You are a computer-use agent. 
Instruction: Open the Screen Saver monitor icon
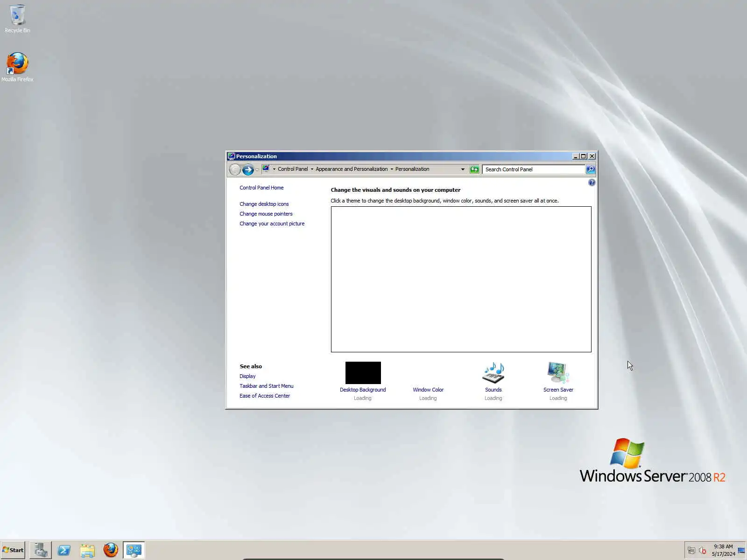(558, 373)
